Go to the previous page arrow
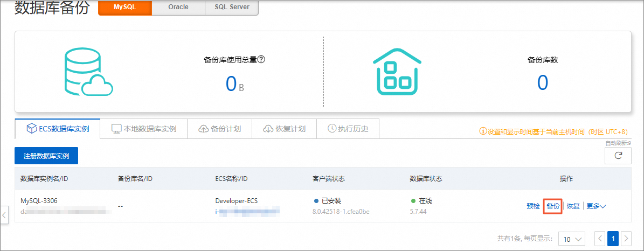This screenshot has height=251, width=644. tap(600, 238)
